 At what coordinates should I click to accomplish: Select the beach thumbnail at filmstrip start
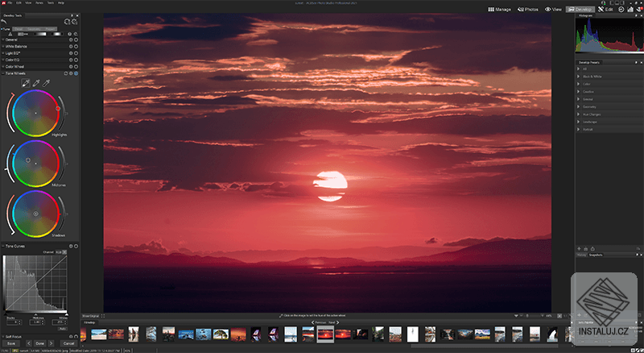coord(98,334)
